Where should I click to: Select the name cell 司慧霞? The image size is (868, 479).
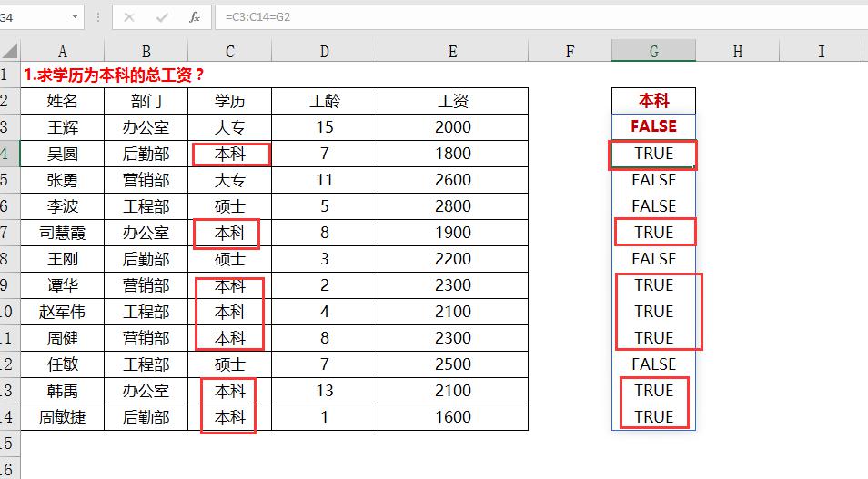point(63,233)
